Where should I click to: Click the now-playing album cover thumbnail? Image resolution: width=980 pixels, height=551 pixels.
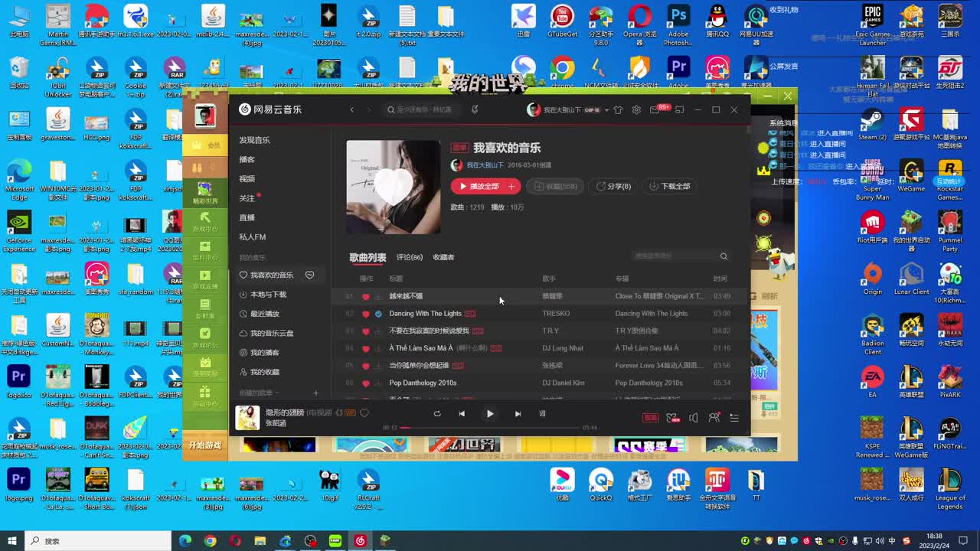tap(247, 418)
